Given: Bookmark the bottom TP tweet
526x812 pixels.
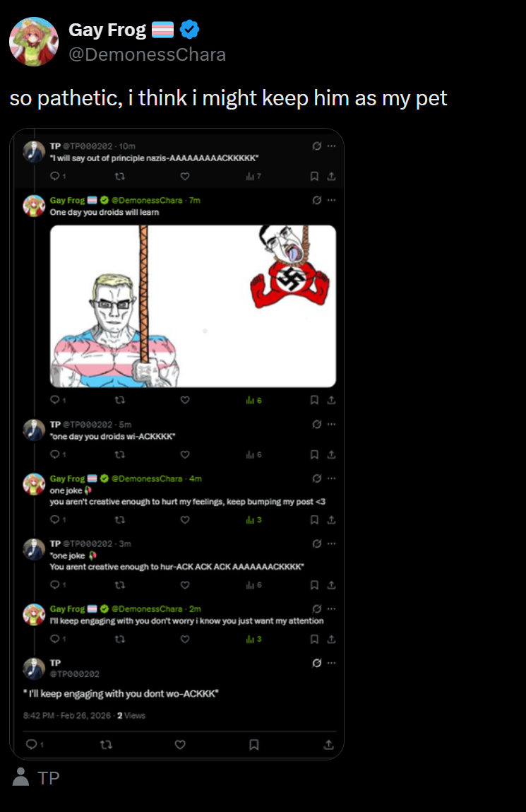Looking at the screenshot, I should pyautogui.click(x=254, y=744).
